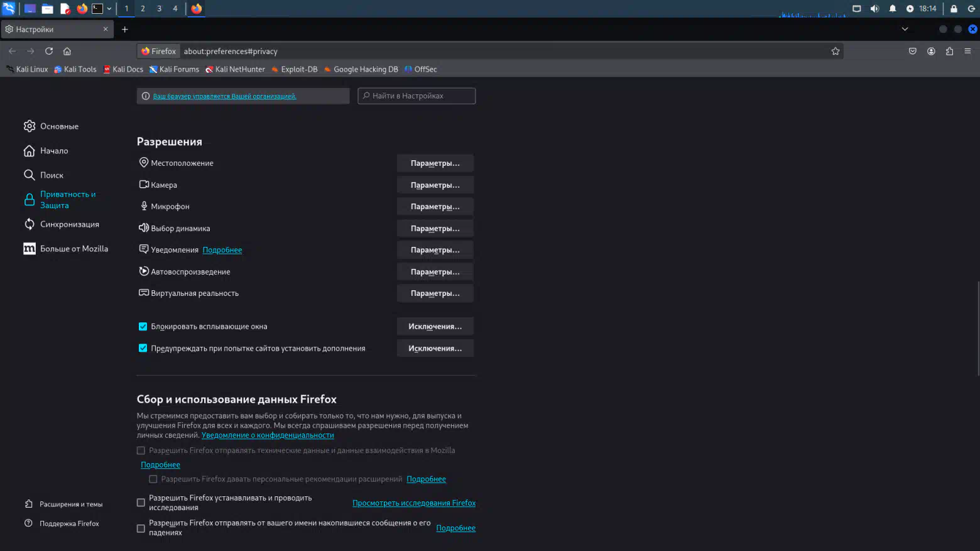Click Подробнее link beside crash reports option
This screenshot has width=980, height=551.
[456, 528]
